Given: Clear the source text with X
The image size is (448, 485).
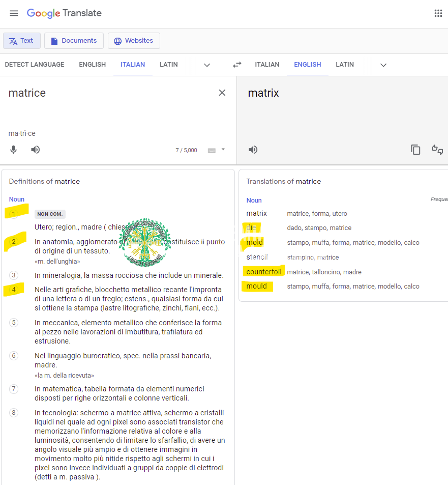Looking at the screenshot, I should (222, 93).
